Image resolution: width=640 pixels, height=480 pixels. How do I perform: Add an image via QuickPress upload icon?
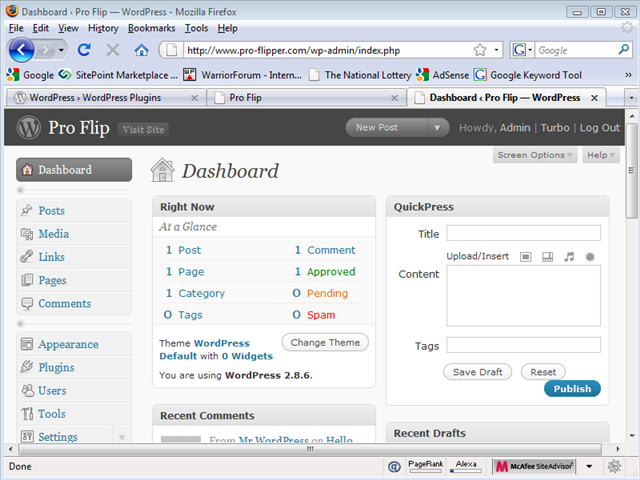tap(526, 257)
